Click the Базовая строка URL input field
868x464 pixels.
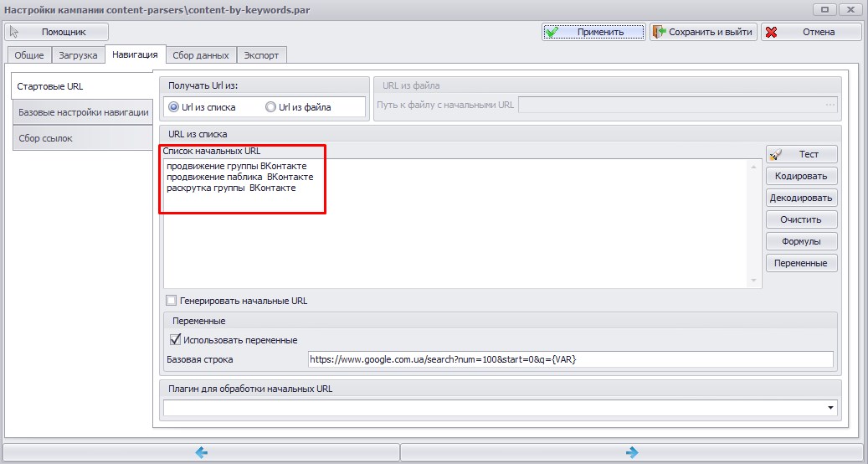pos(570,359)
